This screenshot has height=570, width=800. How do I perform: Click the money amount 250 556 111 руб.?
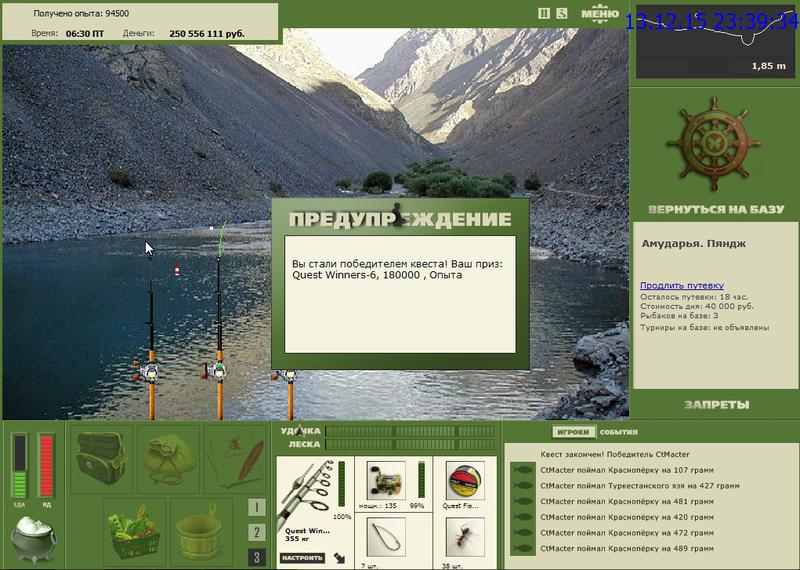(x=207, y=34)
